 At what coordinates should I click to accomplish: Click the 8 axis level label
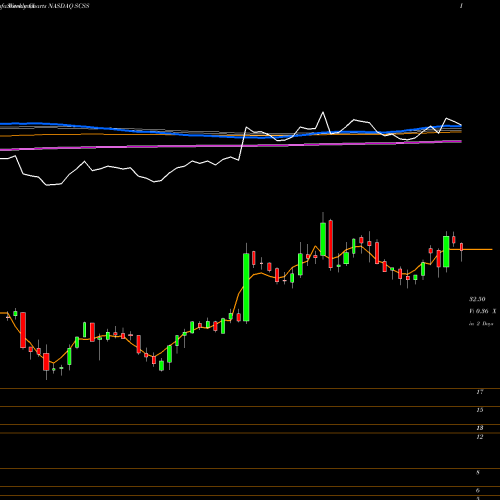coord(478,473)
